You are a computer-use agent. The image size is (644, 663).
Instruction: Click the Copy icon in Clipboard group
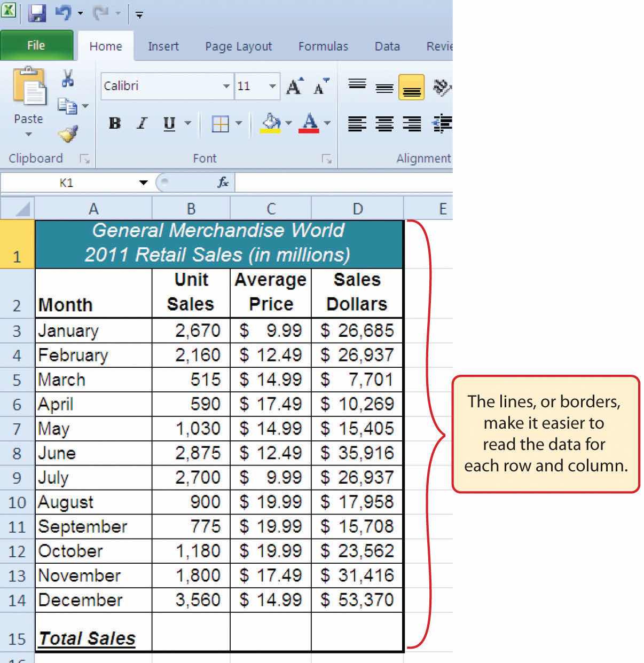click(67, 106)
